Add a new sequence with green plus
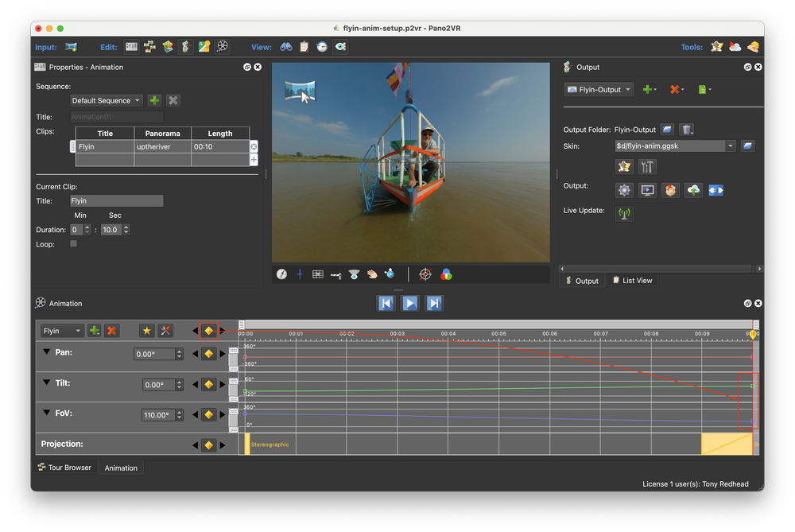The width and height of the screenshot is (795, 532). pos(154,100)
